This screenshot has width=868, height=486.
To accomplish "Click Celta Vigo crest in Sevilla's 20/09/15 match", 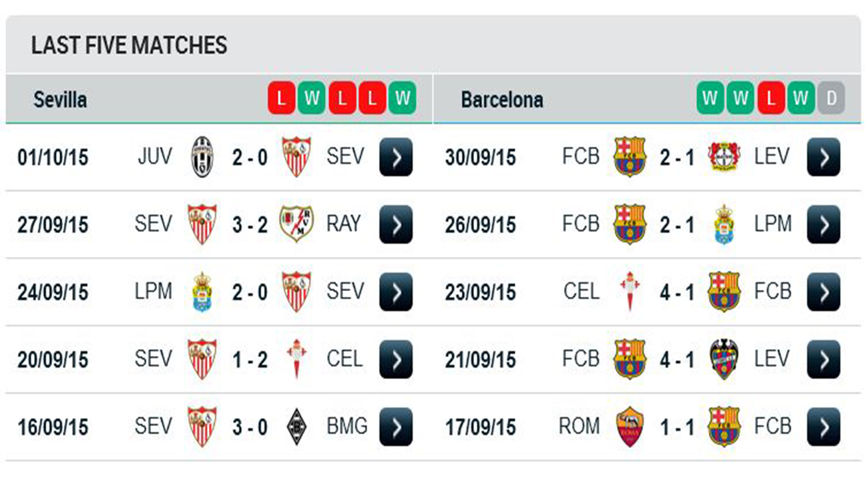I will [x=296, y=359].
